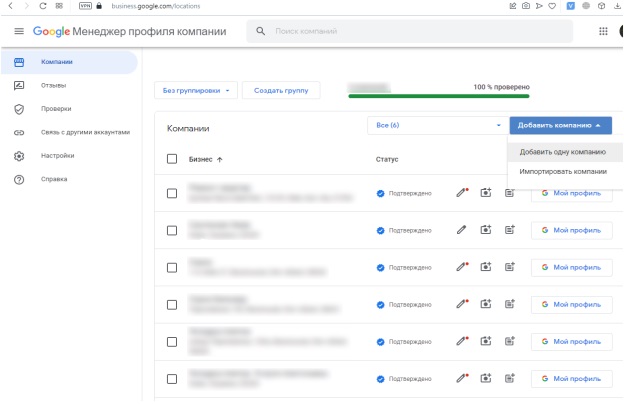Check the first business row checkbox
624x404 pixels.
(172, 194)
